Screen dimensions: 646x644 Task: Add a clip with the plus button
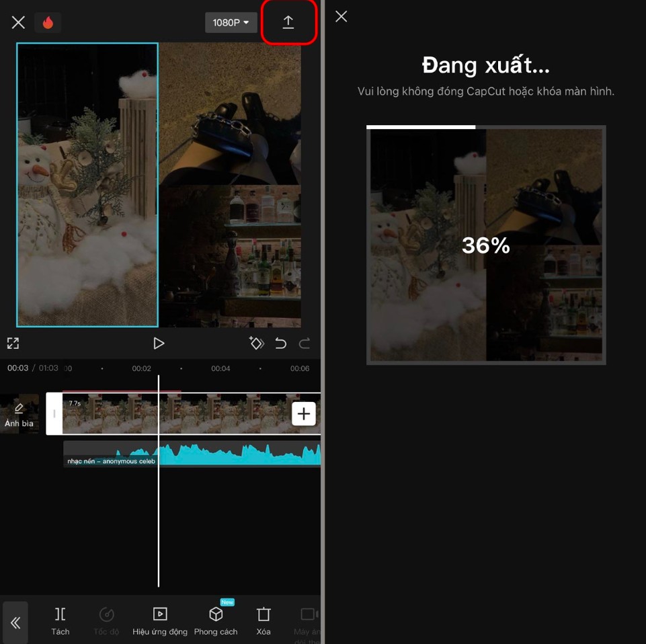point(303,413)
